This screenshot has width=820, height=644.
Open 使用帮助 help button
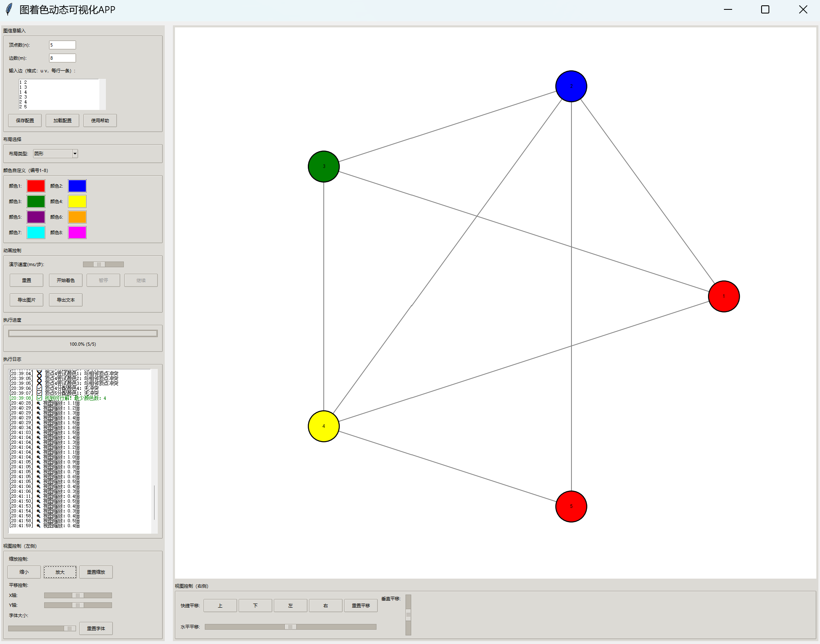click(100, 121)
